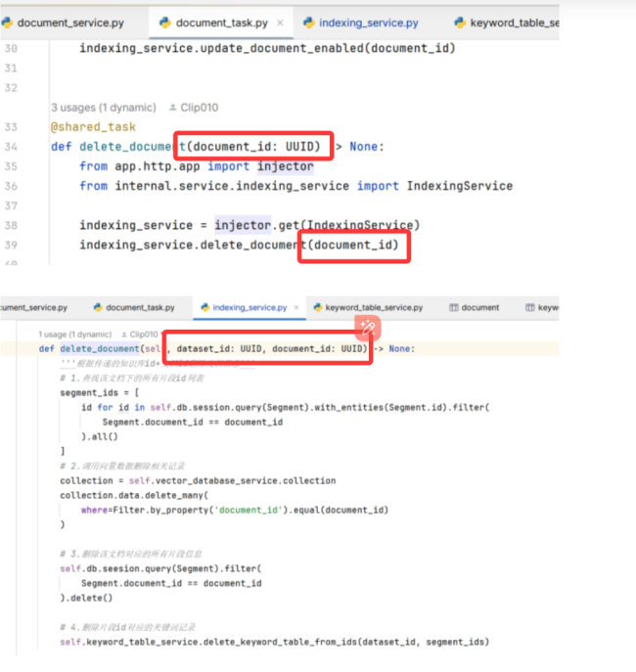Click 'vector_database_service' in the collection line
636x672 pixels.
pos(216,481)
